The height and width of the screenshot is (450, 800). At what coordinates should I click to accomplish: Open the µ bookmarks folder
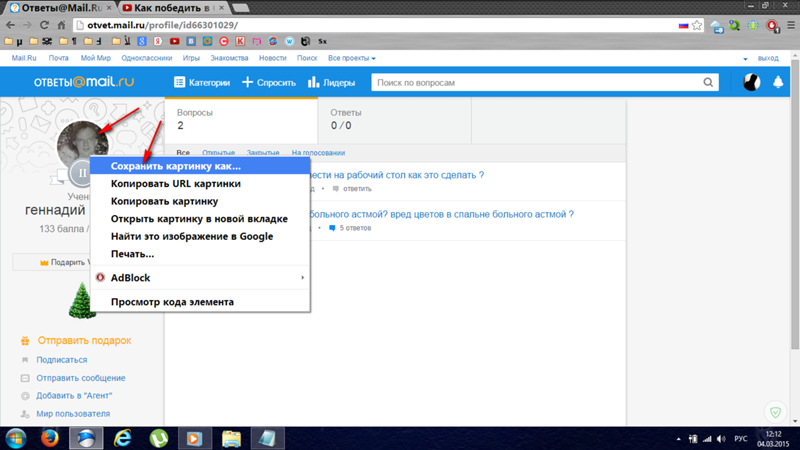(x=13, y=41)
